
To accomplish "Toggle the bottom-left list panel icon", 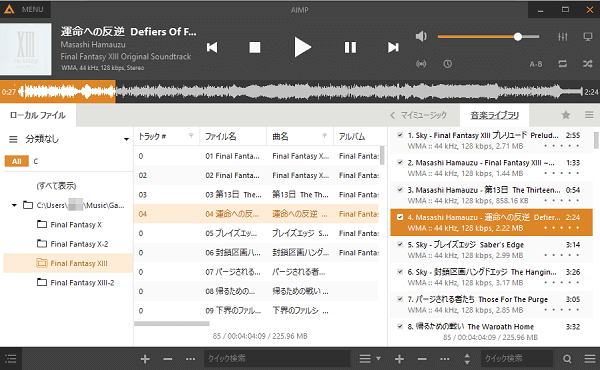I will [x=11, y=359].
